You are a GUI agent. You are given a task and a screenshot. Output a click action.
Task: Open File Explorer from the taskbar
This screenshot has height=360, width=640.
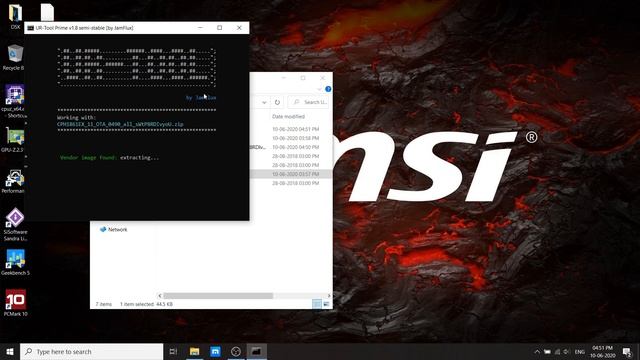[194, 351]
